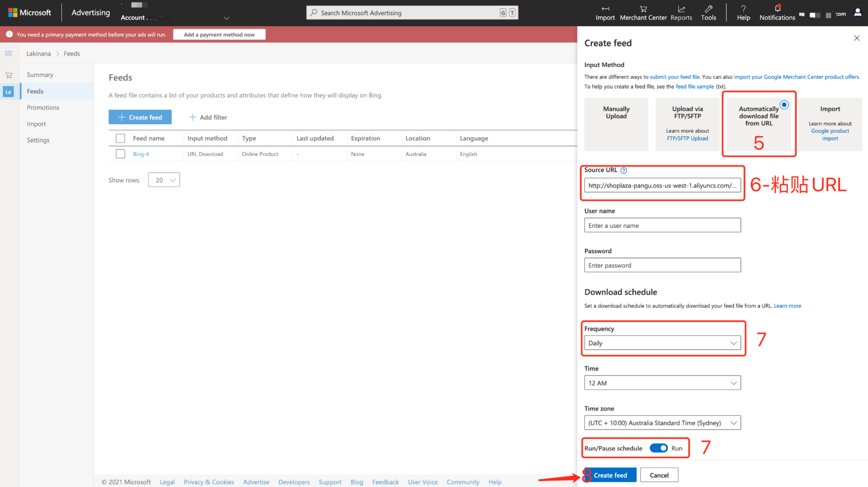Click Add a payment method now
Viewport: 868px width, 487px height.
point(219,35)
